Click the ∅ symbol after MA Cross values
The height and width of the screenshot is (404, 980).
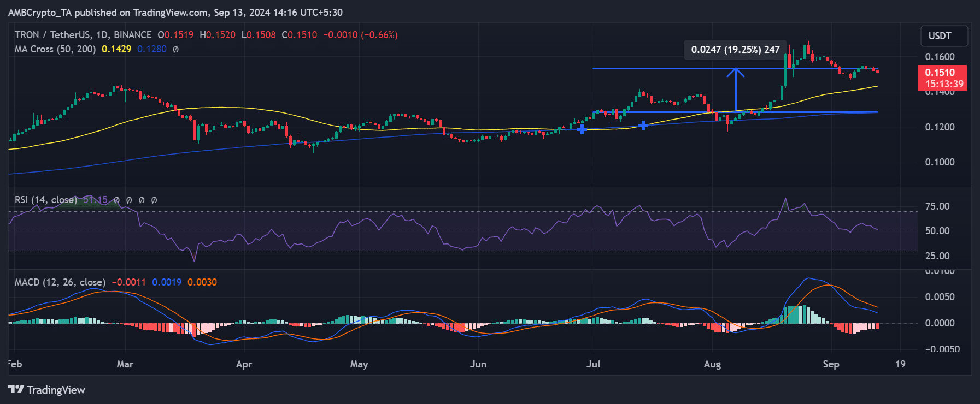click(x=175, y=49)
